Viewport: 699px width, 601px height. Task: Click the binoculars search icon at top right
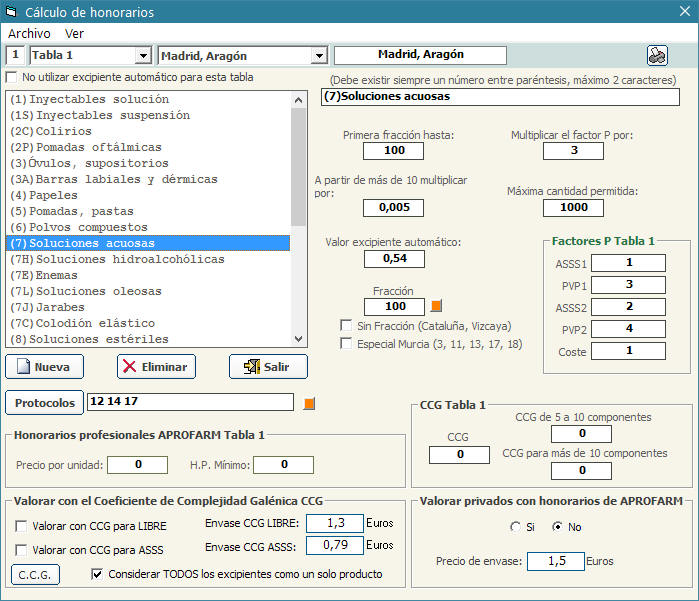point(657,55)
